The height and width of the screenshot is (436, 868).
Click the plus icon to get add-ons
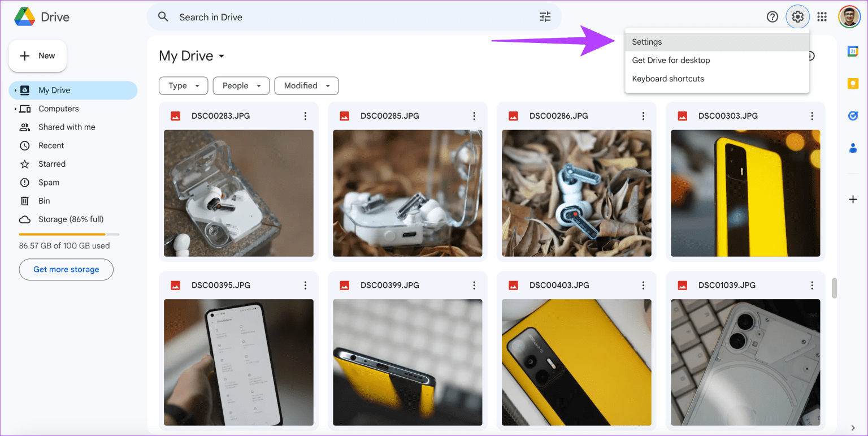tap(853, 199)
